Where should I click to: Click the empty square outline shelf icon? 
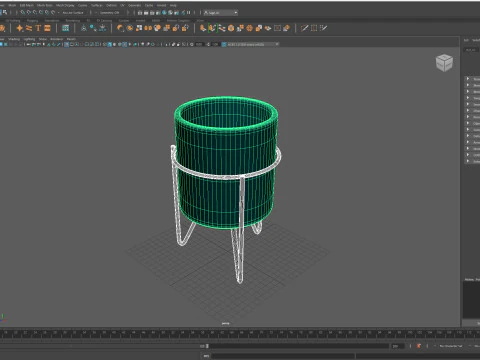[x=277, y=28]
